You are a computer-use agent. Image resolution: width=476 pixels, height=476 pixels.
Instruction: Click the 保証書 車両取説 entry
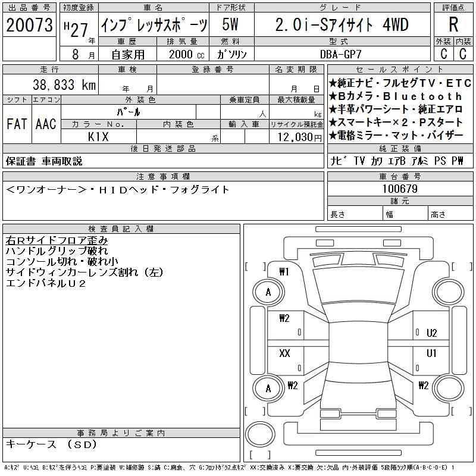pos(44,161)
